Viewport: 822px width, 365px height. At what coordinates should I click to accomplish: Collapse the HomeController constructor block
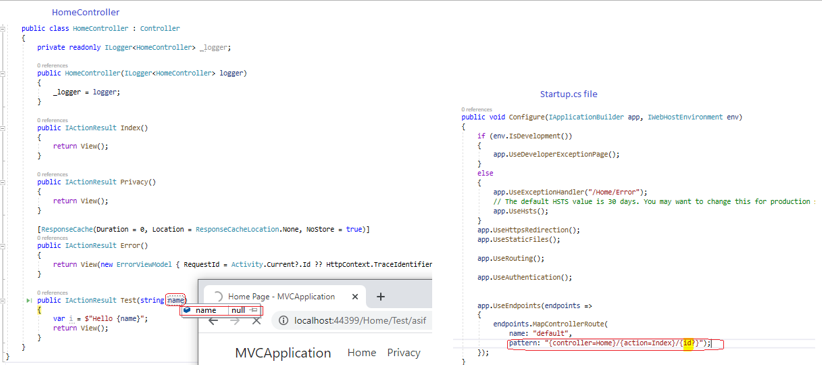click(4, 73)
